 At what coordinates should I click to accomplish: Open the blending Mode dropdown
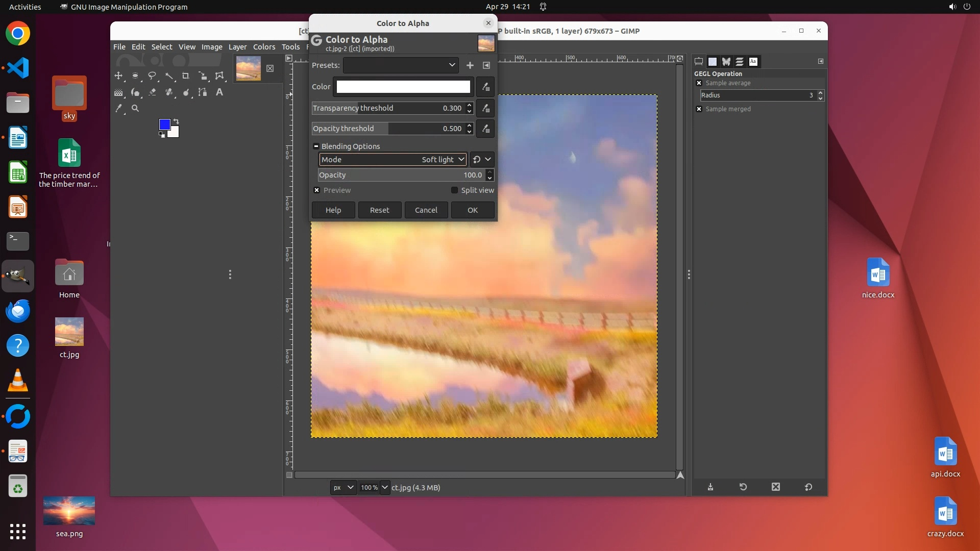[392, 160]
